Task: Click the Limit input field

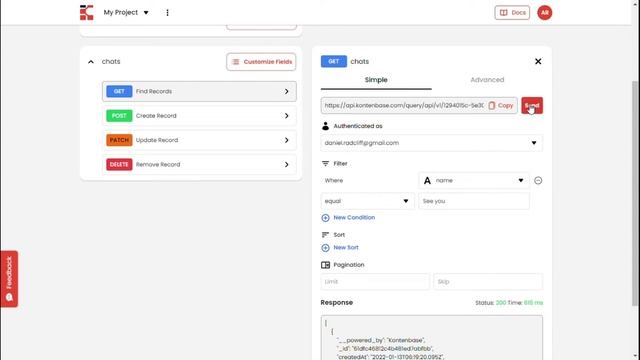Action: point(375,282)
